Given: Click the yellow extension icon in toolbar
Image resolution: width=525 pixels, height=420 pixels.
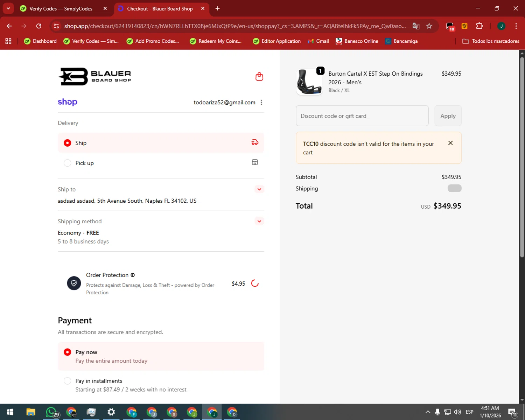Looking at the screenshot, I should pyautogui.click(x=464, y=26).
